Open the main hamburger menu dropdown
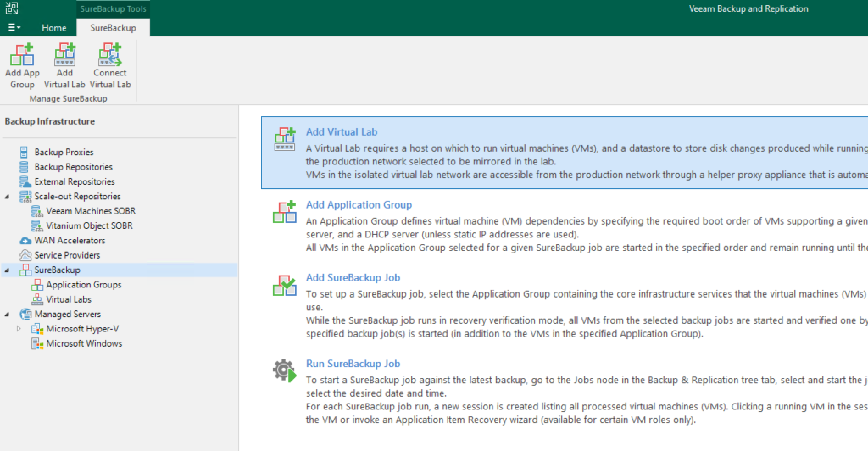 [14, 28]
